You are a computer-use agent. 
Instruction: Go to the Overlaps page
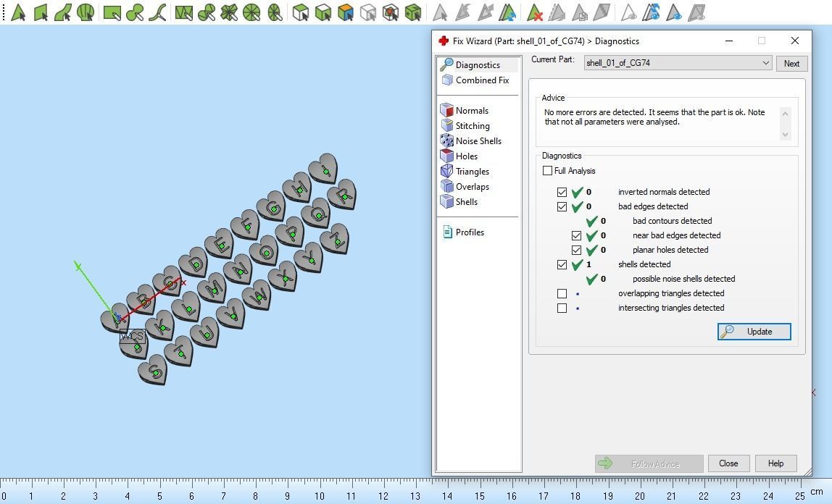(x=473, y=187)
